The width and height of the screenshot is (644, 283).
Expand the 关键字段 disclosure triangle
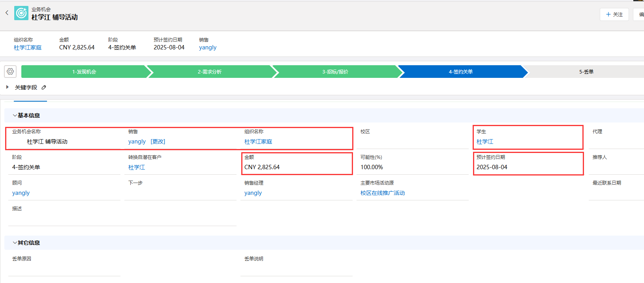8,87
